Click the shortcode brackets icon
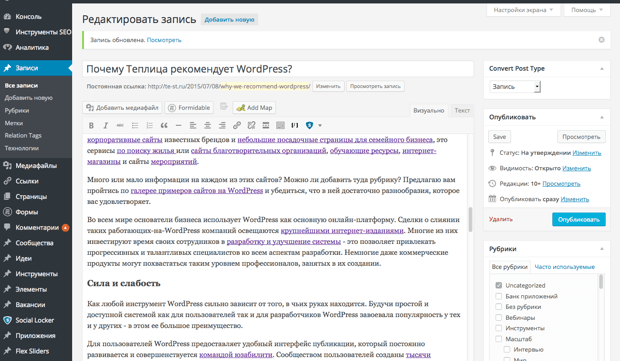Image resolution: width=620 pixels, height=361 pixels. pos(295,125)
